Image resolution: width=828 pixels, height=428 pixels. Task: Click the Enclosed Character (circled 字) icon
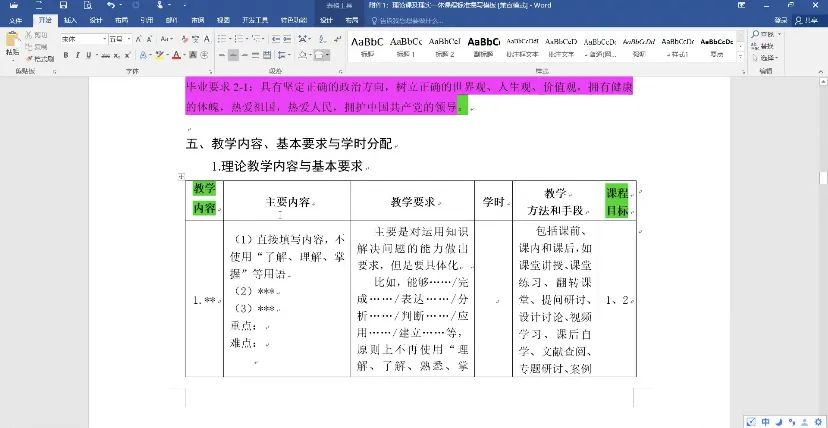[204, 55]
